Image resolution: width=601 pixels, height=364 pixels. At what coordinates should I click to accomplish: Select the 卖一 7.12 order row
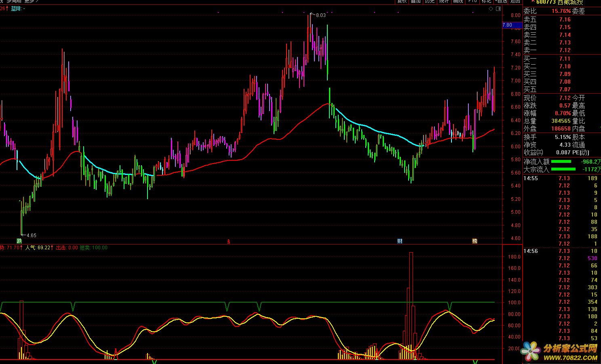tap(562, 50)
